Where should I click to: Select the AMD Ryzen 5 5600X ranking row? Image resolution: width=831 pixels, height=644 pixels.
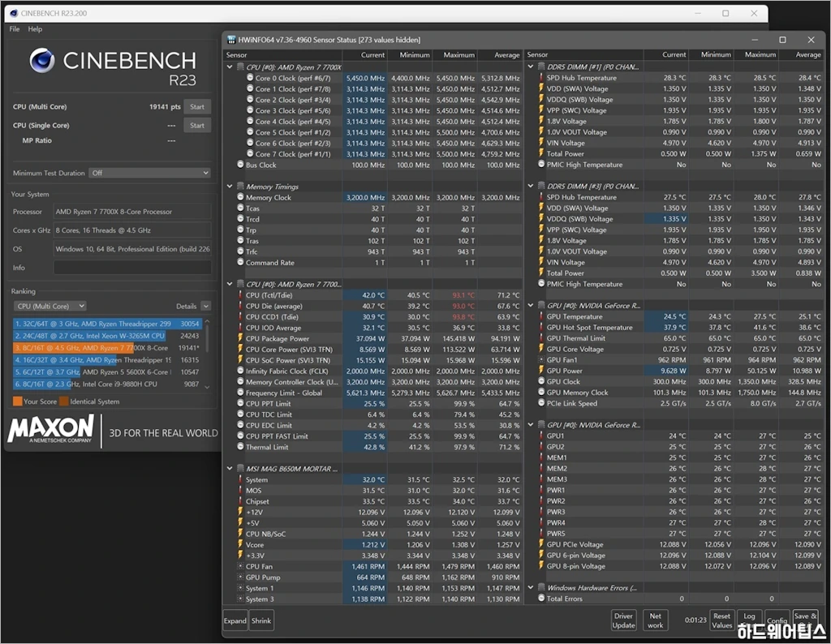coord(108,371)
